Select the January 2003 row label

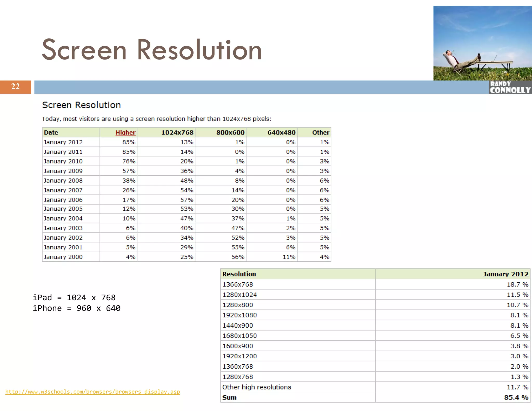pos(63,228)
